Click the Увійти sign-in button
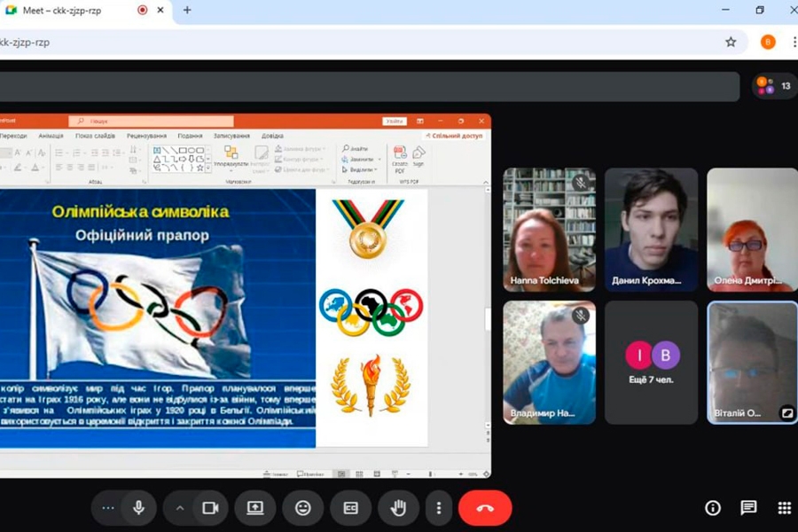This screenshot has width=798, height=532. 394,121
